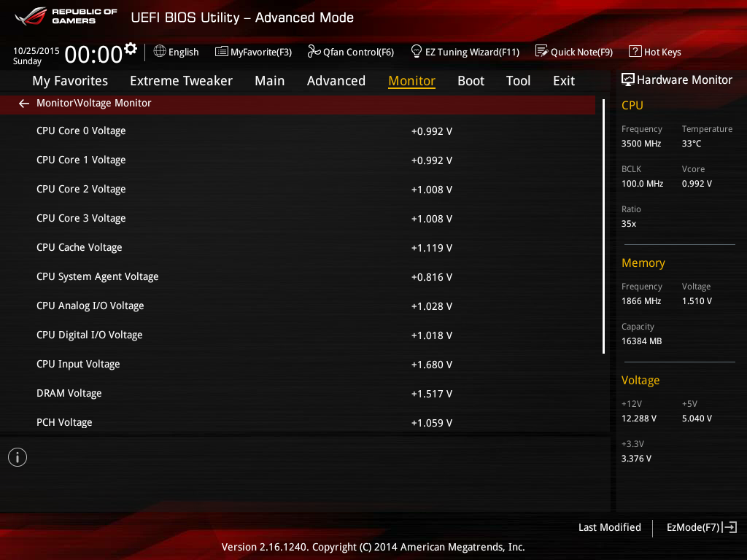Screen dimensions: 747x560
Task: Open MyFavorite(F3) menu
Action: tap(261, 52)
